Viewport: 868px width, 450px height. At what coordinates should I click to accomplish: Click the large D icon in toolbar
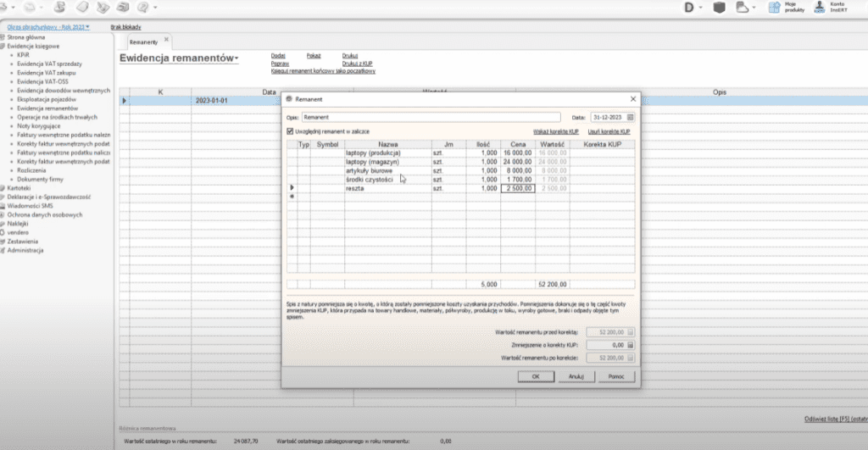point(689,8)
